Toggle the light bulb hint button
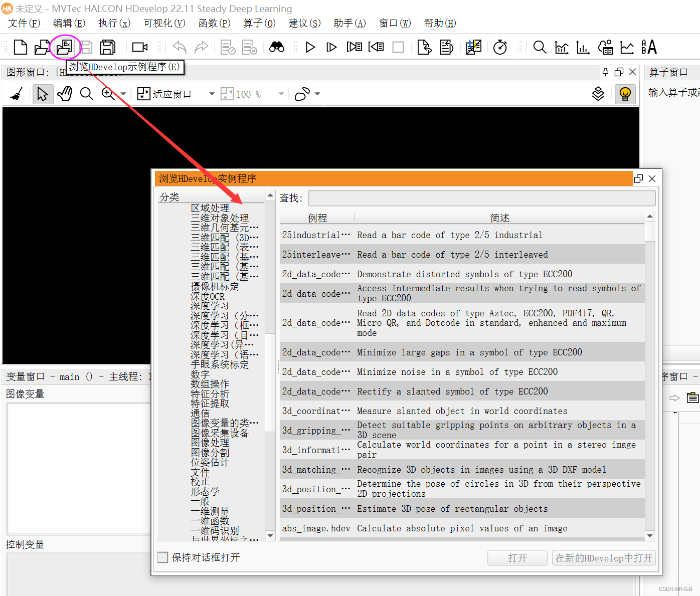The image size is (700, 596). 625,94
